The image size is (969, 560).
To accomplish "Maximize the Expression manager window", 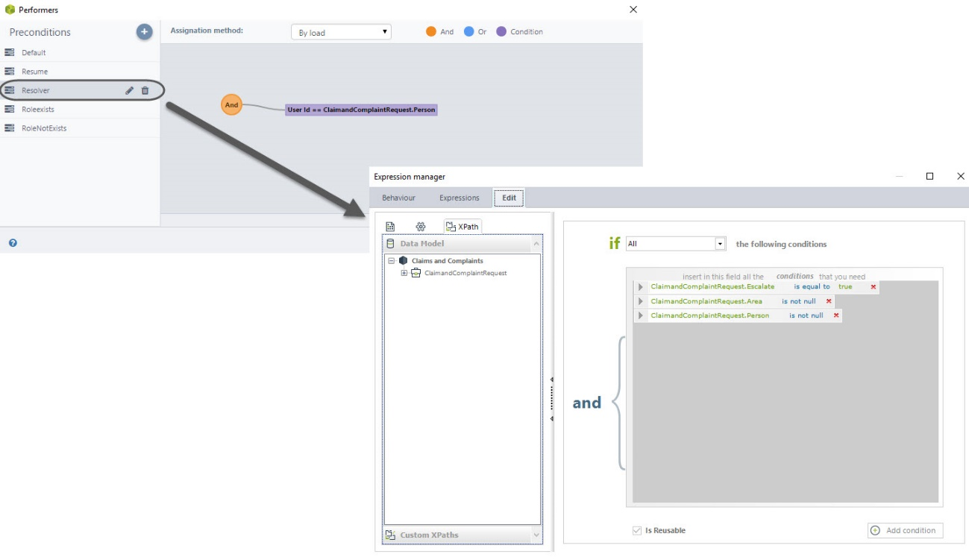I will coord(929,177).
